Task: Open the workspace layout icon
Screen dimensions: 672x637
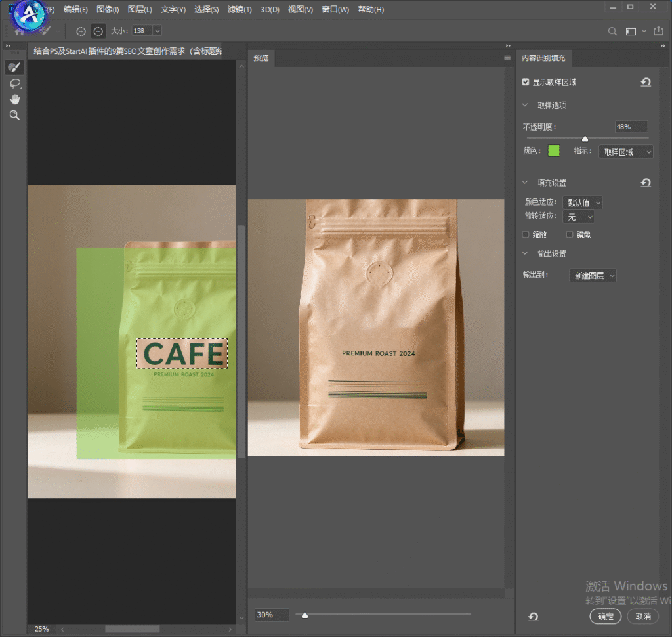Action: (x=631, y=32)
